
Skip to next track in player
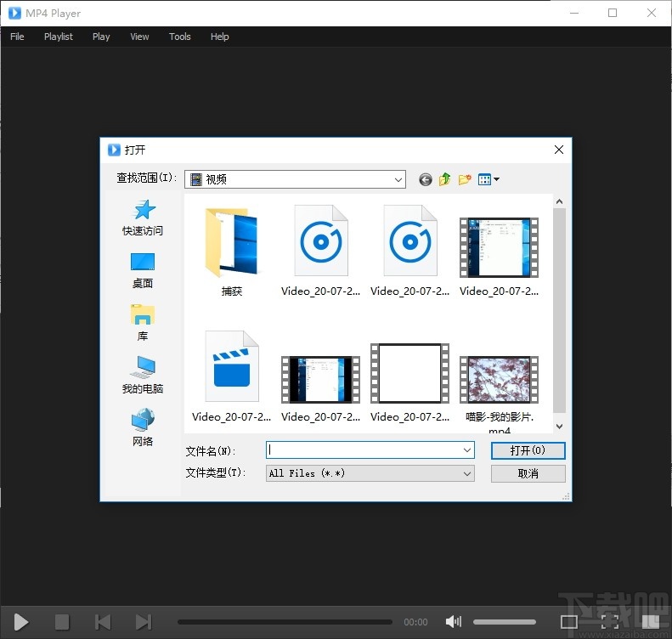coord(144,622)
